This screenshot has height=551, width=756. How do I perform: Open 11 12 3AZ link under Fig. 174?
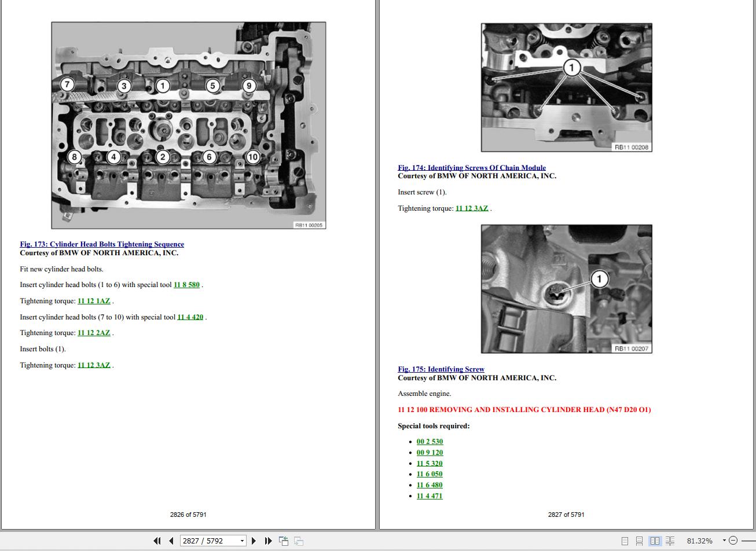(x=472, y=208)
